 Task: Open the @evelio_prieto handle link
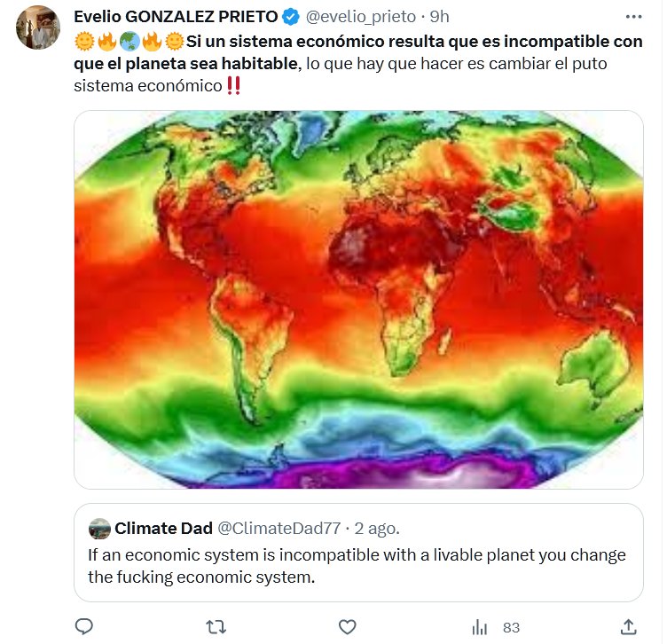coord(359,17)
